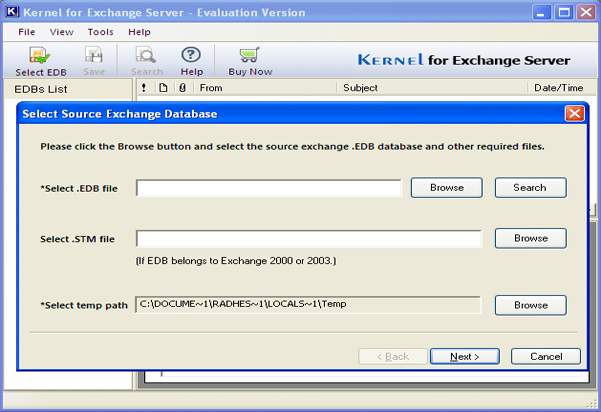Click the Select EDB toolbar icon
This screenshot has height=412, width=601.
pos(41,57)
